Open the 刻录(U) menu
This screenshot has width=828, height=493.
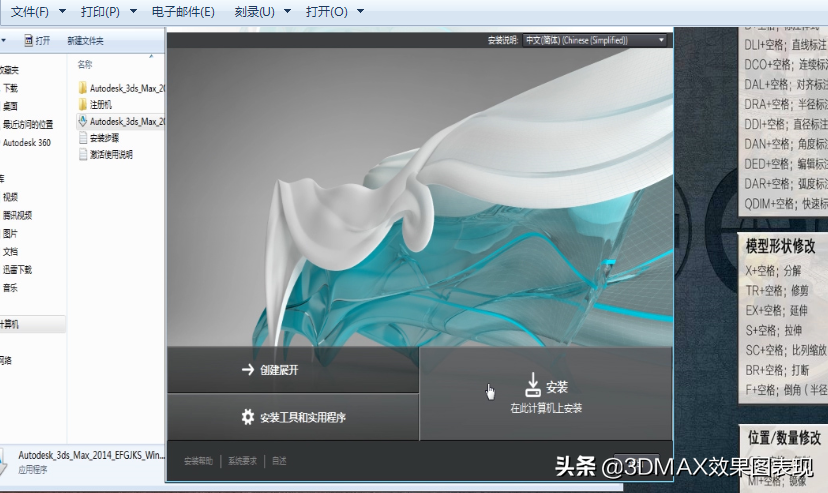pos(254,12)
